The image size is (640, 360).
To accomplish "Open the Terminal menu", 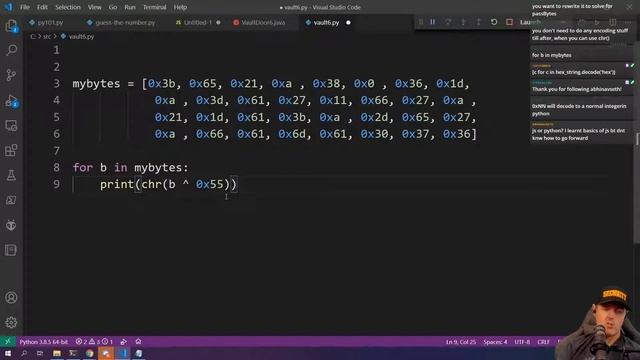I will (155, 7).
